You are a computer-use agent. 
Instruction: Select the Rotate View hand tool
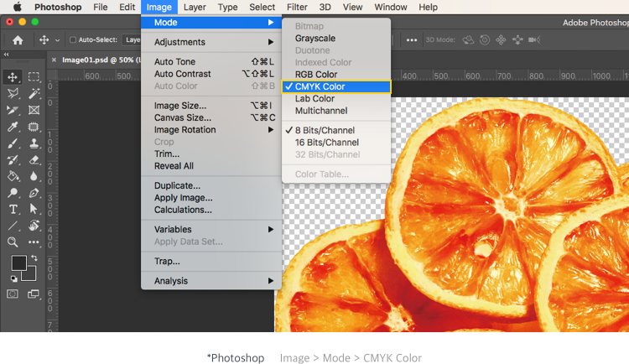[34, 226]
